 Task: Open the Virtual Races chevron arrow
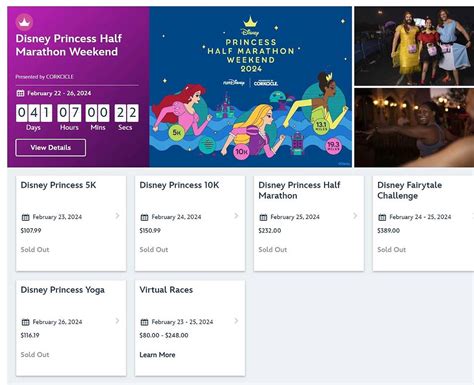coord(236,321)
